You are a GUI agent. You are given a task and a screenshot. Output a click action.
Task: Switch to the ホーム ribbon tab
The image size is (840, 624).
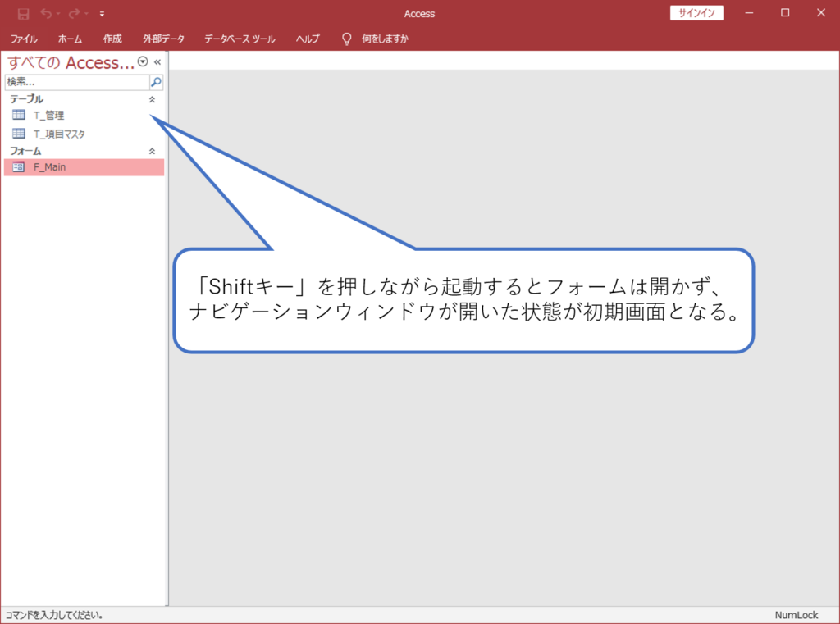71,39
